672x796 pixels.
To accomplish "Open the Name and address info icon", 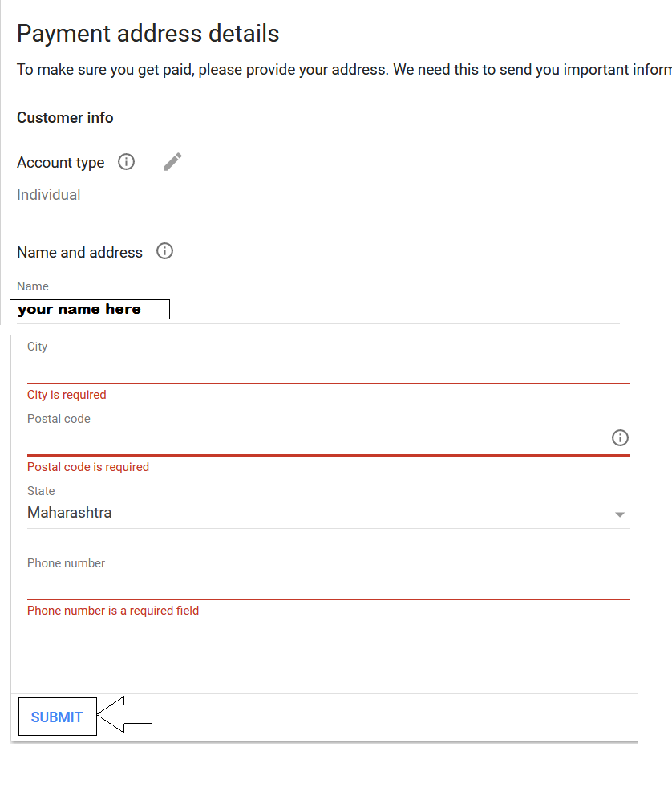I will click(164, 251).
